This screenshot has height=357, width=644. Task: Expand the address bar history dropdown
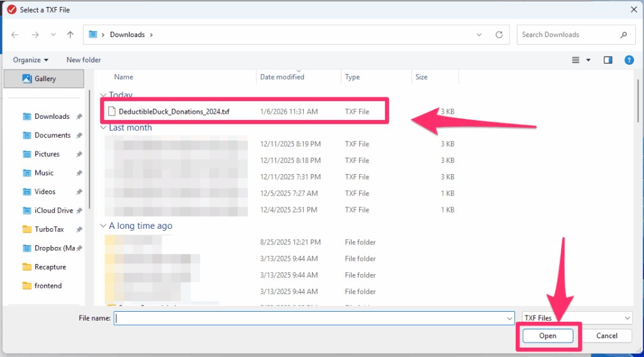(x=479, y=35)
